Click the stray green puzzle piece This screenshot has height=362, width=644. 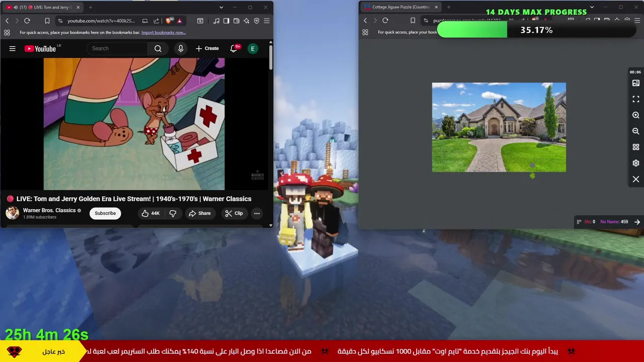click(532, 175)
